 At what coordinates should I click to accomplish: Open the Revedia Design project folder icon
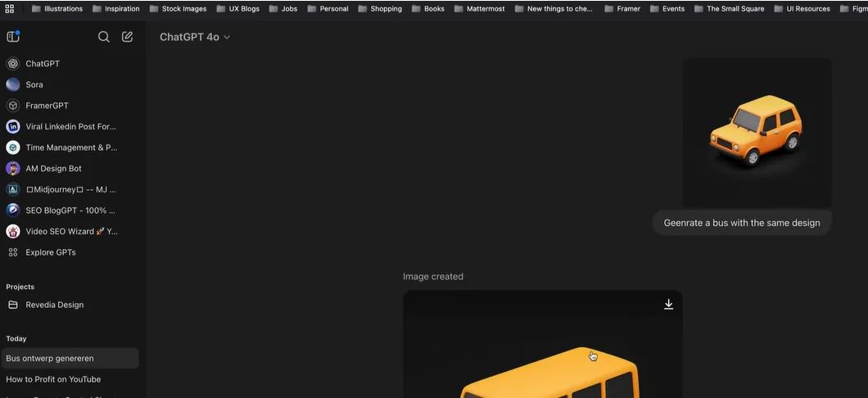(13, 305)
